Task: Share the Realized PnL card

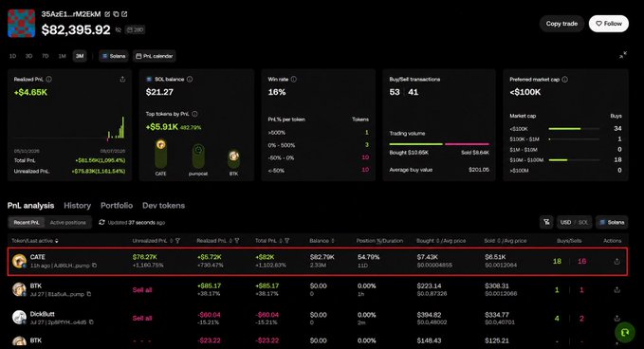Action: pos(122,80)
